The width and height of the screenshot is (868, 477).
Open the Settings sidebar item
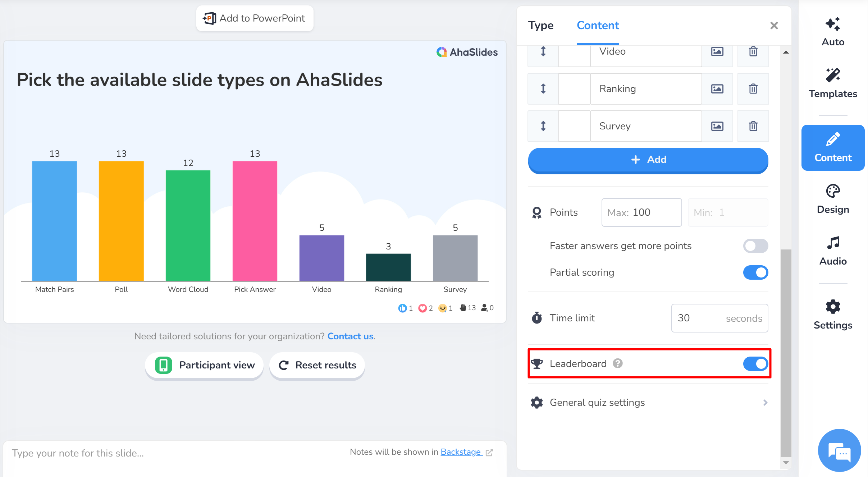[833, 315]
